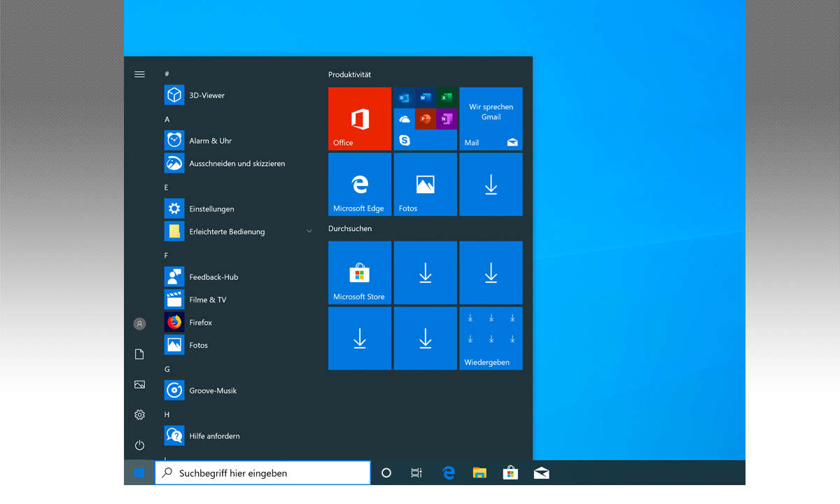This screenshot has width=840, height=504.
Task: Open Pictures from Start sidebar
Action: [139, 384]
